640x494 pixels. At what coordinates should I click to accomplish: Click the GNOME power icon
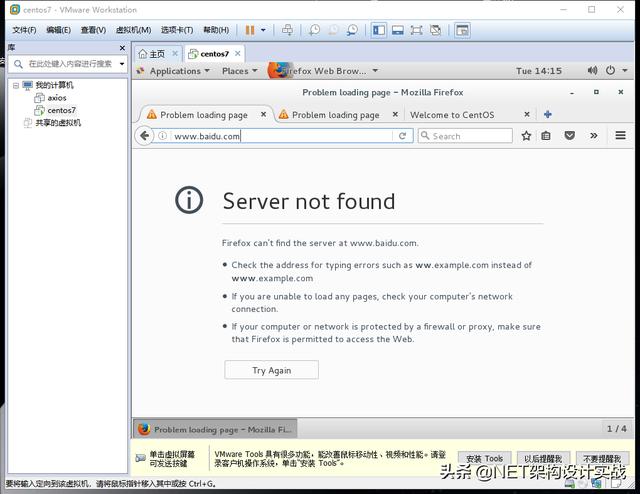click(610, 71)
